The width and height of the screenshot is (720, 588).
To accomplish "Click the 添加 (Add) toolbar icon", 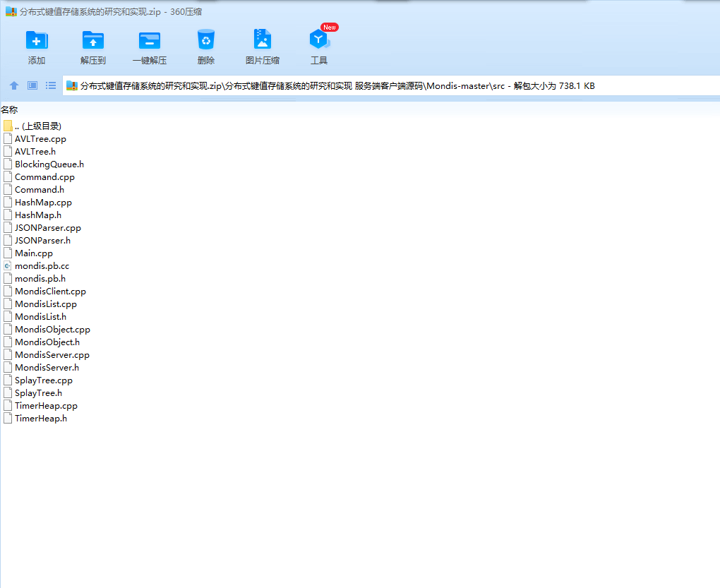I will point(37,40).
